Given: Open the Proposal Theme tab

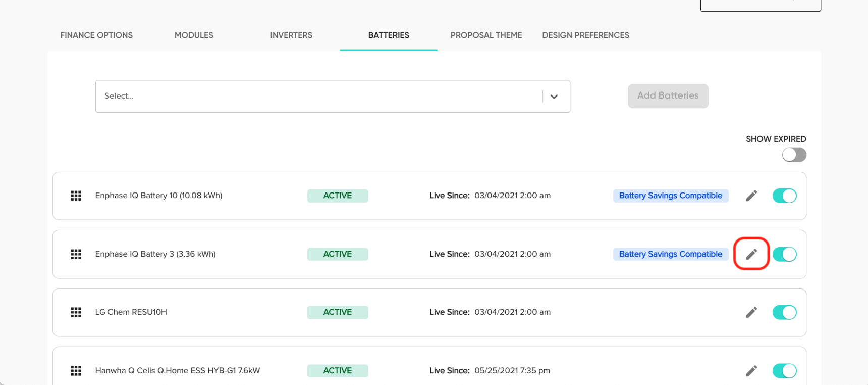Looking at the screenshot, I should (486, 35).
